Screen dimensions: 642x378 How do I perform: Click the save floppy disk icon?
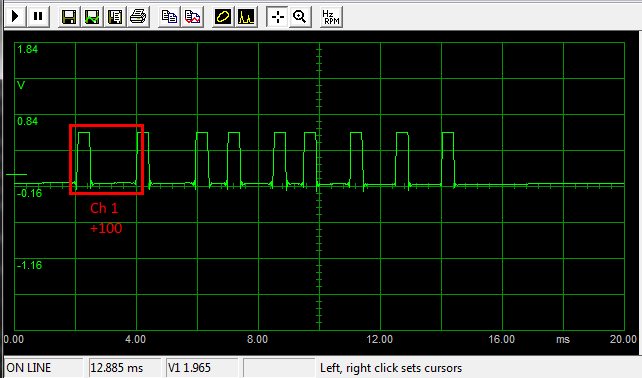(69, 17)
